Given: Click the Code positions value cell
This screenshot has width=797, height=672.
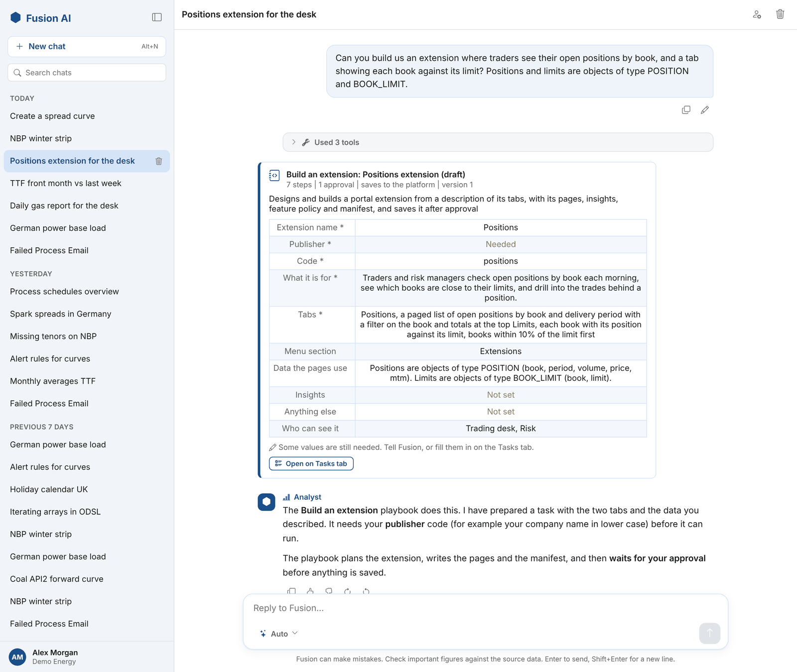Looking at the screenshot, I should 501,261.
